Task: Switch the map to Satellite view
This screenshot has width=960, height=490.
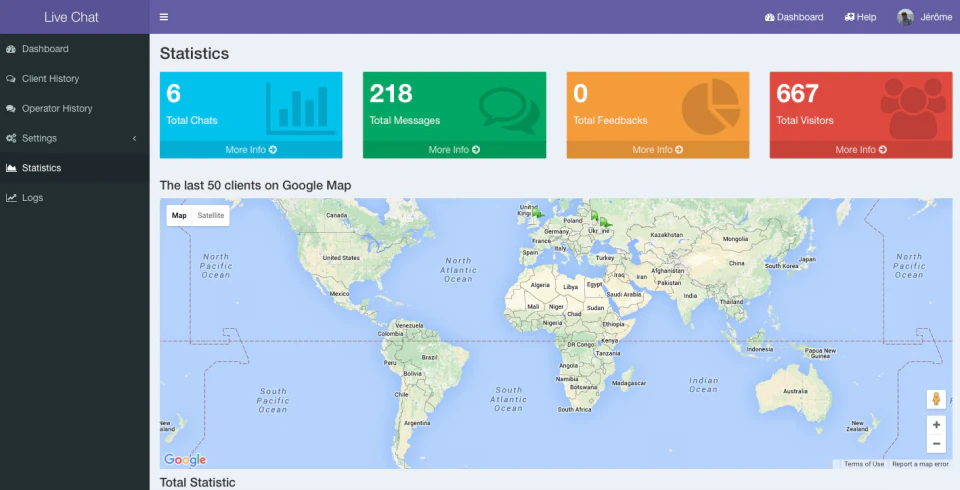Action: [x=211, y=216]
